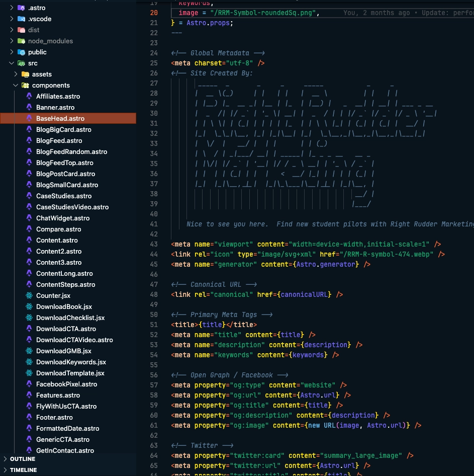Click React icon beside DownloadTemplate.jsx
The height and width of the screenshot is (476, 474).
pos(29,373)
